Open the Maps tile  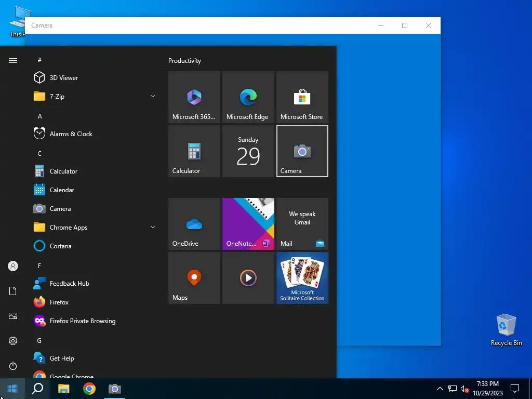point(194,278)
